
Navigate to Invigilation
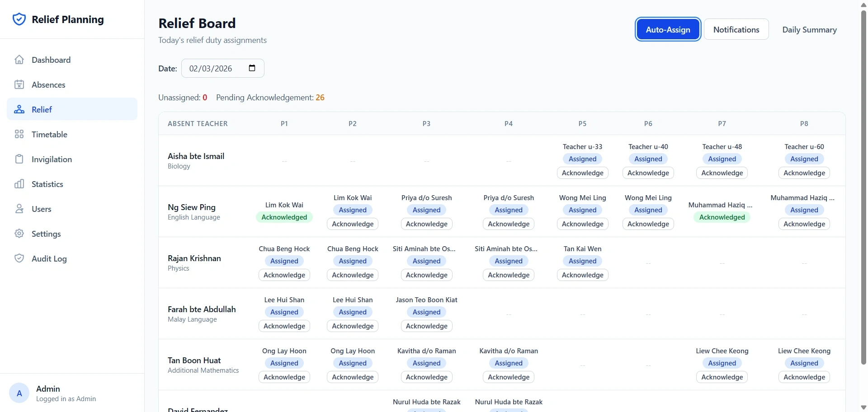coord(72,159)
